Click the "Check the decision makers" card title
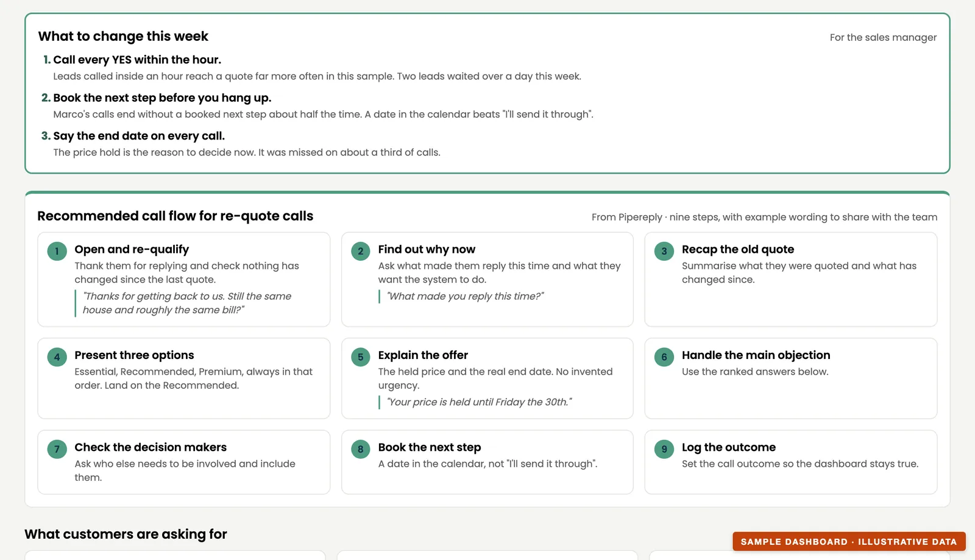975x560 pixels. (151, 447)
